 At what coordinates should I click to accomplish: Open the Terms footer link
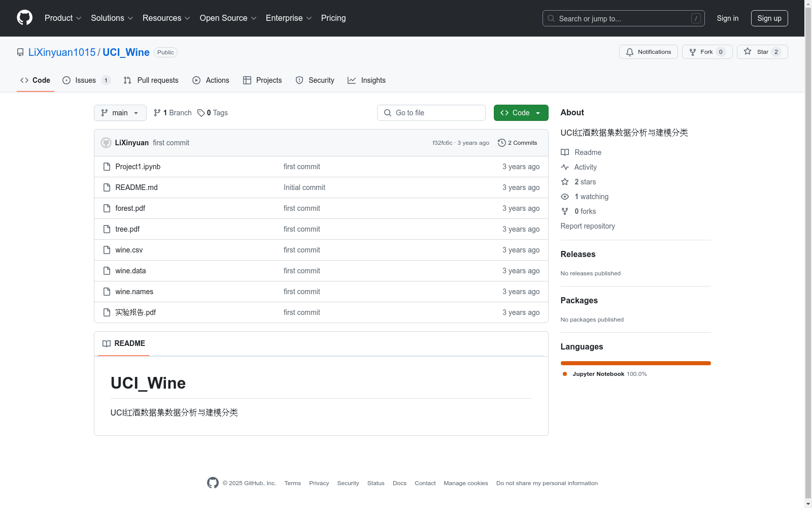pos(293,483)
